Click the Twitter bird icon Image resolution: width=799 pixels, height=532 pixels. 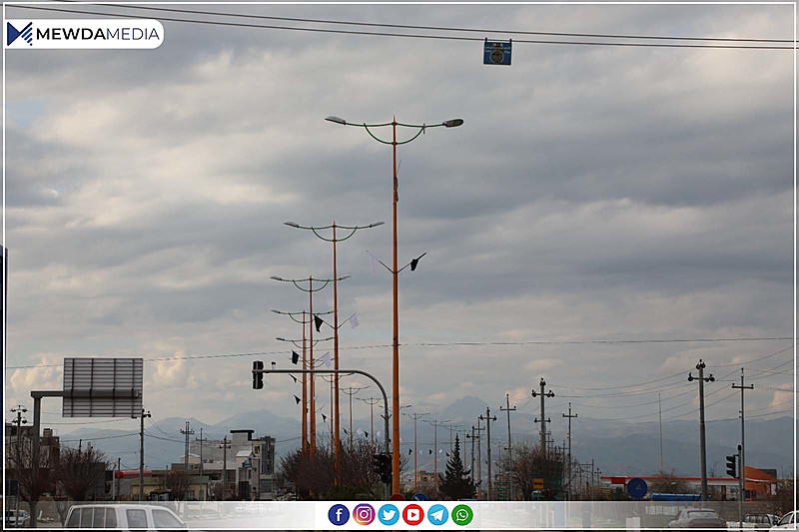tap(389, 515)
